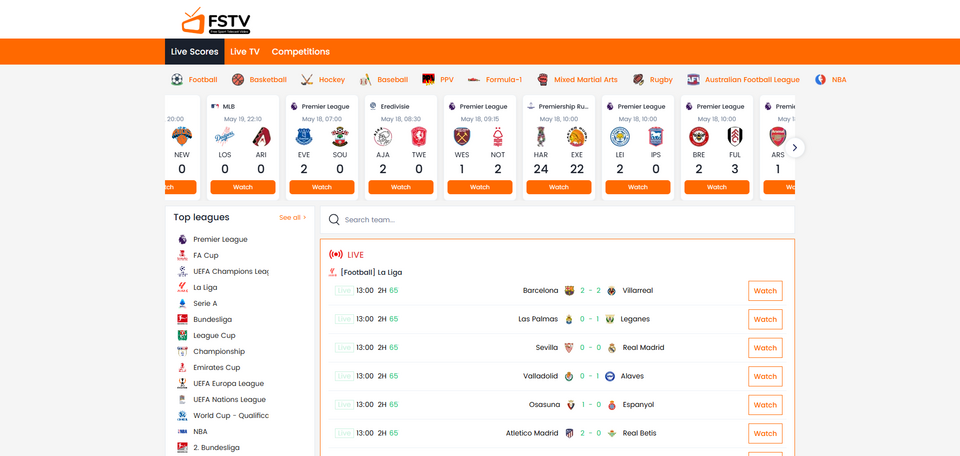
Task: Click the NBA logo icon in sports bar
Action: click(x=820, y=80)
